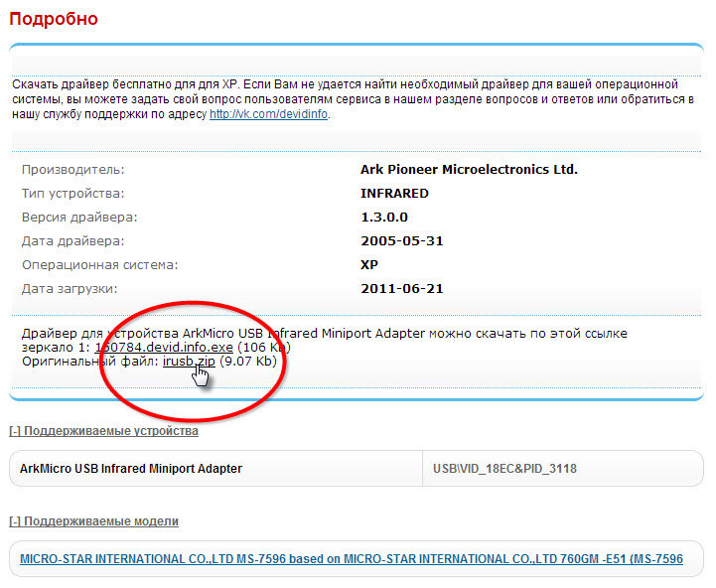Download the original irusb.zip file
Viewport: 716px width, 588px height.
pos(189,362)
